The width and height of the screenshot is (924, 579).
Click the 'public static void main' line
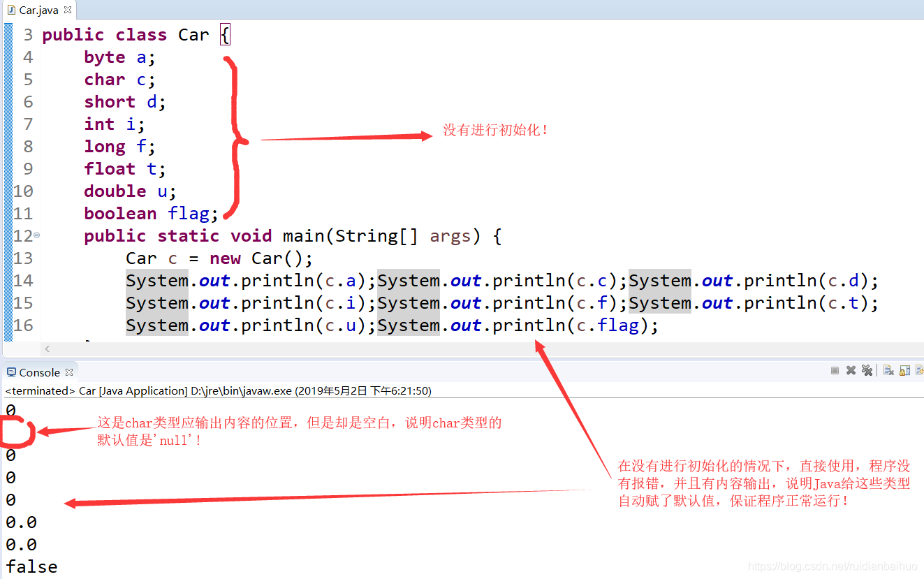(x=293, y=236)
